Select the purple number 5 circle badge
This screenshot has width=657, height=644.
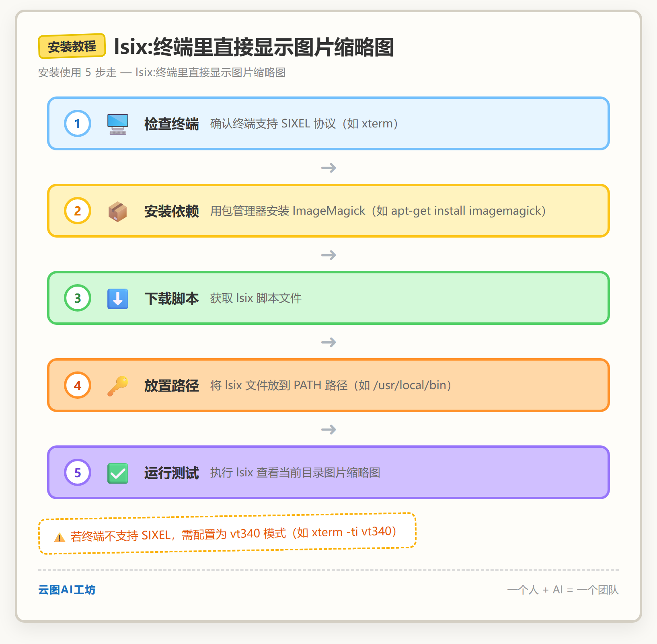(x=78, y=472)
